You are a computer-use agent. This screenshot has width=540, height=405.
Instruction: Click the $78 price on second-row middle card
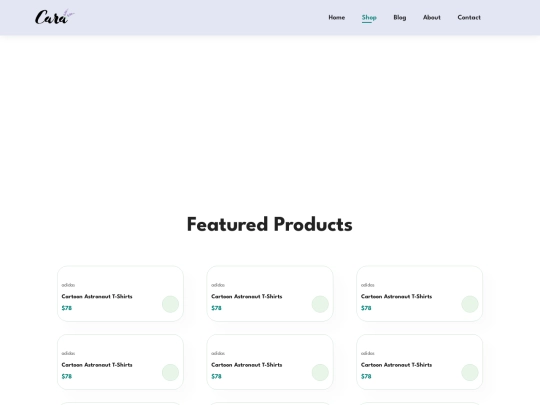(216, 376)
